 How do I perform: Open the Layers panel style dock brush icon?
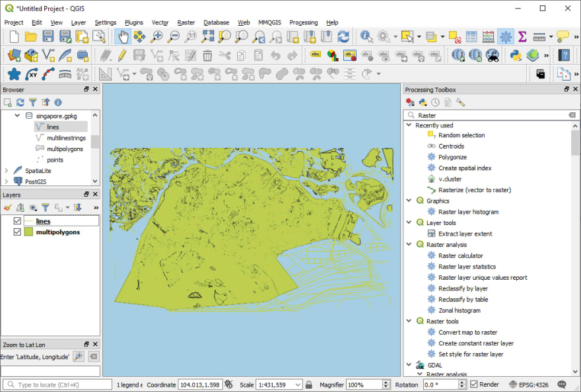point(8,207)
